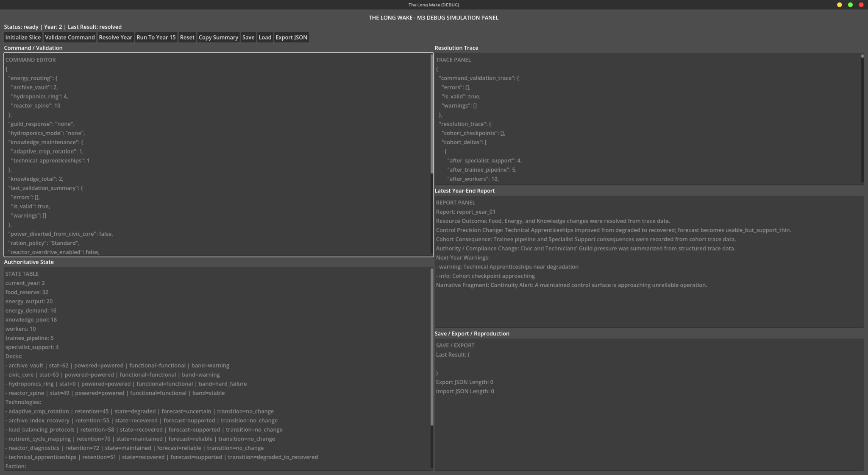Click the Save / Export / Reproduction heading
Image resolution: width=868 pixels, height=475 pixels.
pos(472,334)
